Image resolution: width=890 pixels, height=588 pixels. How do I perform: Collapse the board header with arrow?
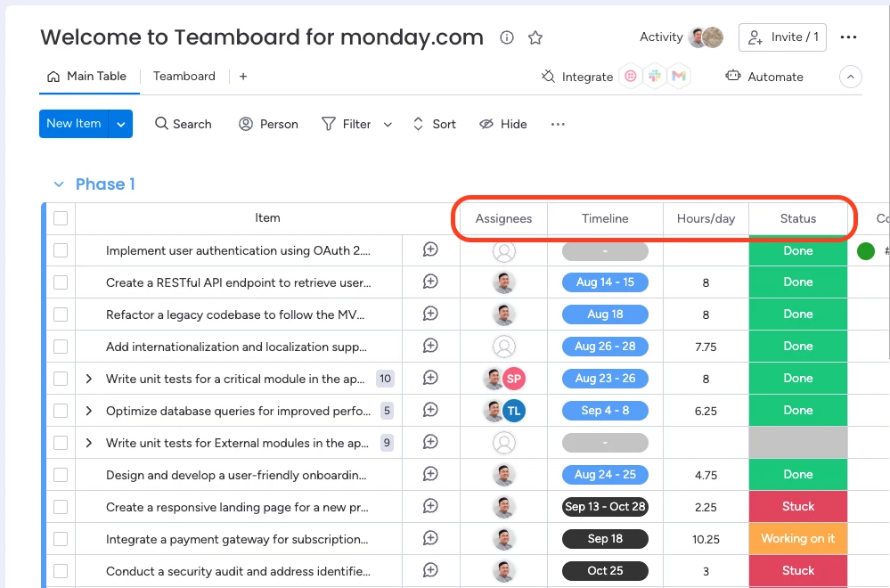click(x=850, y=77)
